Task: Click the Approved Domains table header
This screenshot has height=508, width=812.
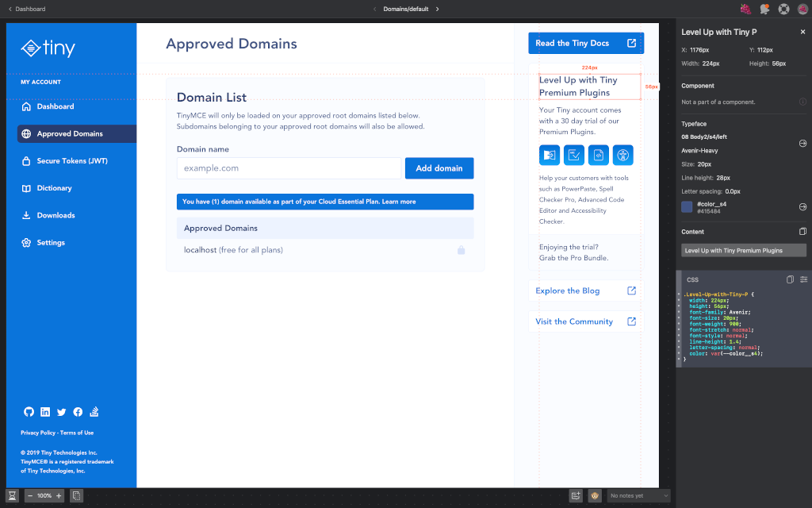Action: [x=325, y=228]
